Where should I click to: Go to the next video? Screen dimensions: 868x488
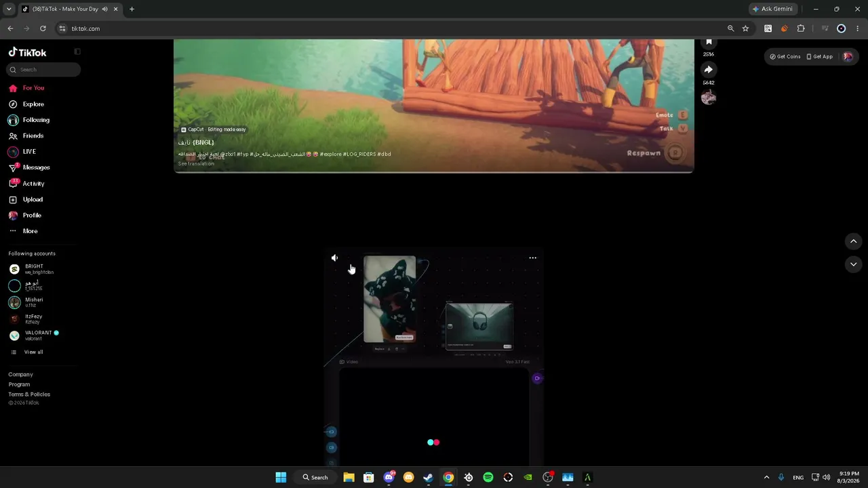tap(854, 264)
